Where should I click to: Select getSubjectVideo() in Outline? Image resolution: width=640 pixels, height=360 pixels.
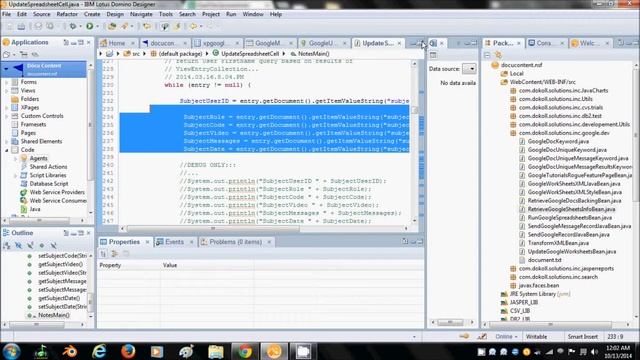click(60, 264)
